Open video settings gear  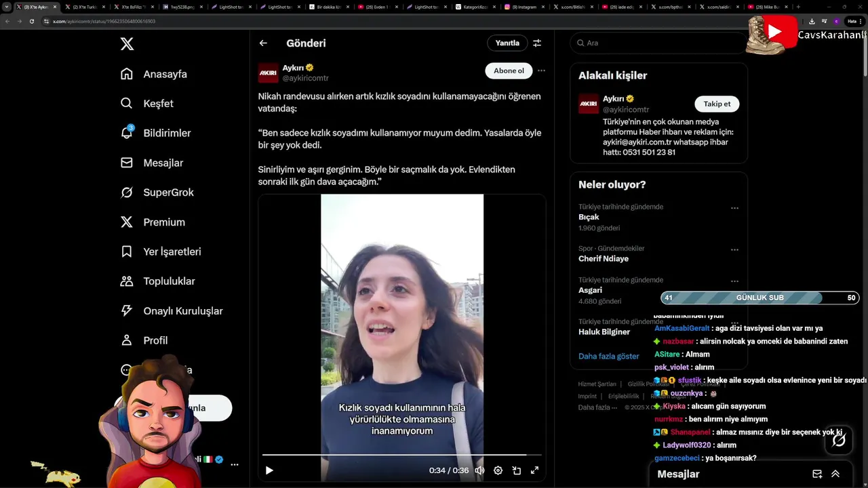tap(498, 470)
